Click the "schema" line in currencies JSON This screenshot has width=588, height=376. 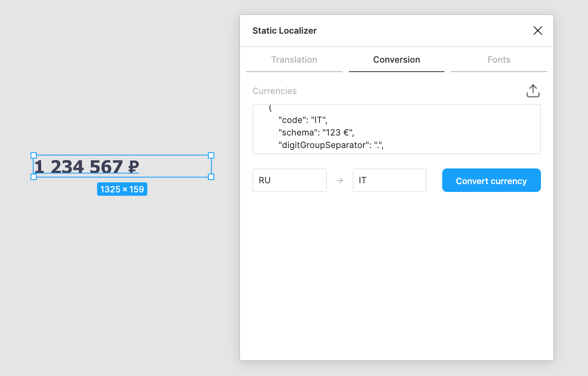(x=316, y=132)
